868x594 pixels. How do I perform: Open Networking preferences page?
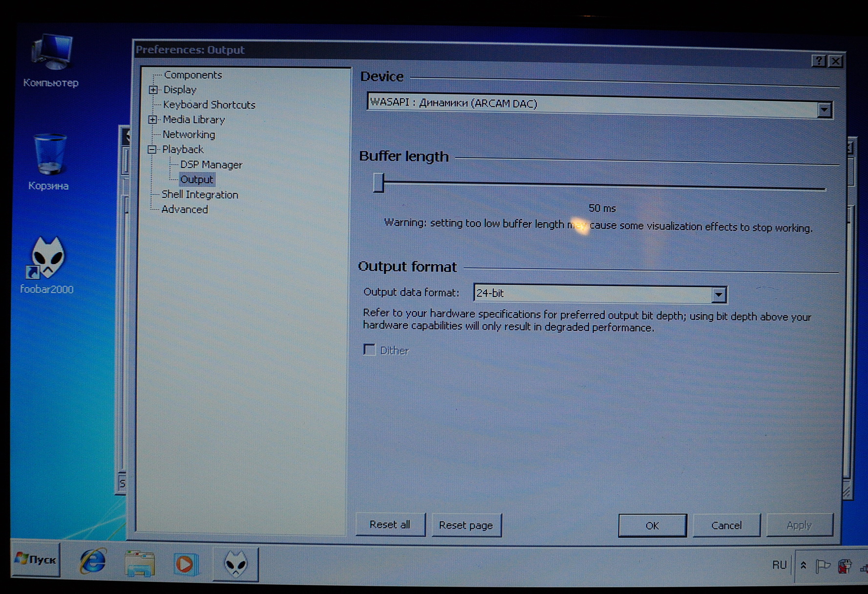189,134
